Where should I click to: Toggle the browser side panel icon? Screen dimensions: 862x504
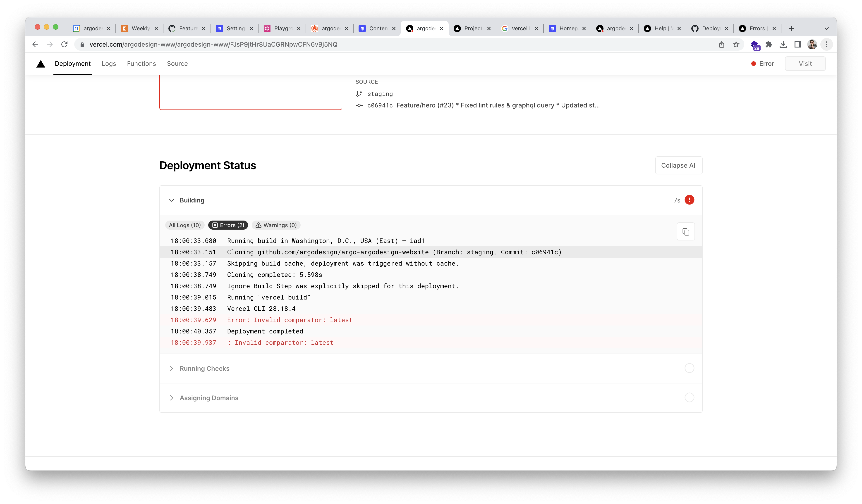coord(797,44)
